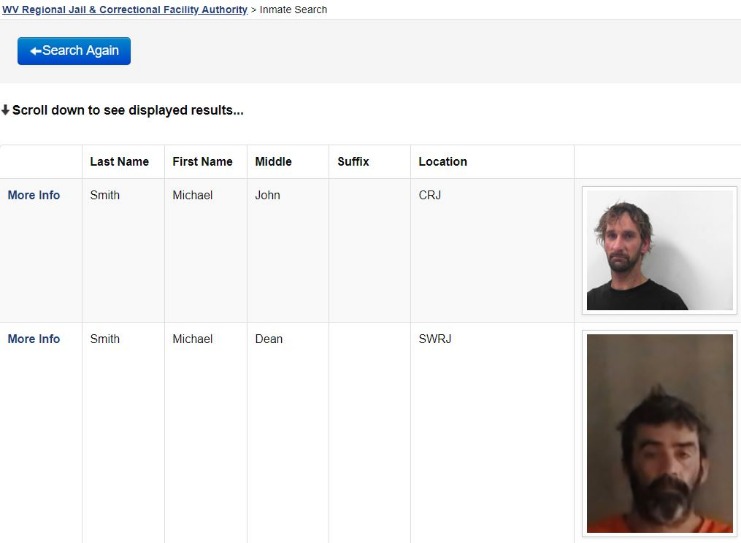Select the middle name Dean cell
The image size is (741, 543).
[x=269, y=339]
